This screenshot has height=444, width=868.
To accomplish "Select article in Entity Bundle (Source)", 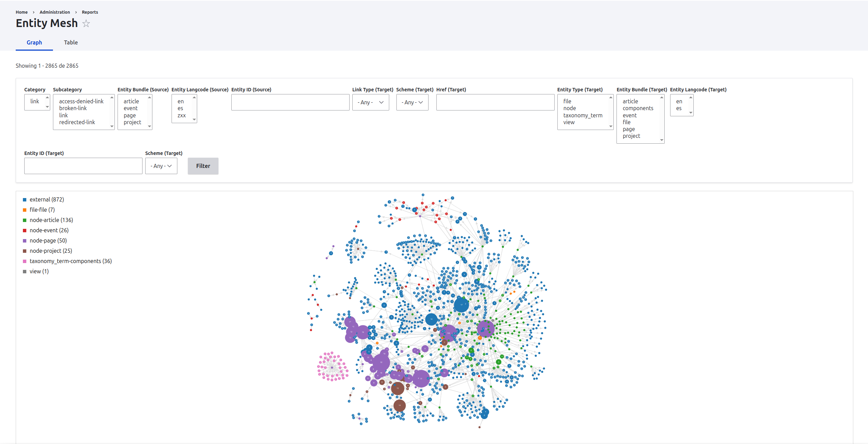I will pos(131,101).
